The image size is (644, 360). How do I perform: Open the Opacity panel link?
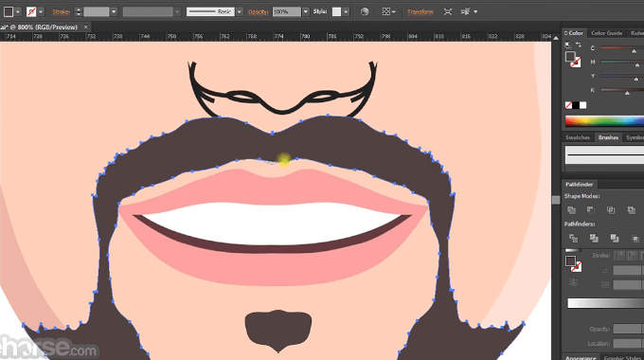pyautogui.click(x=259, y=12)
